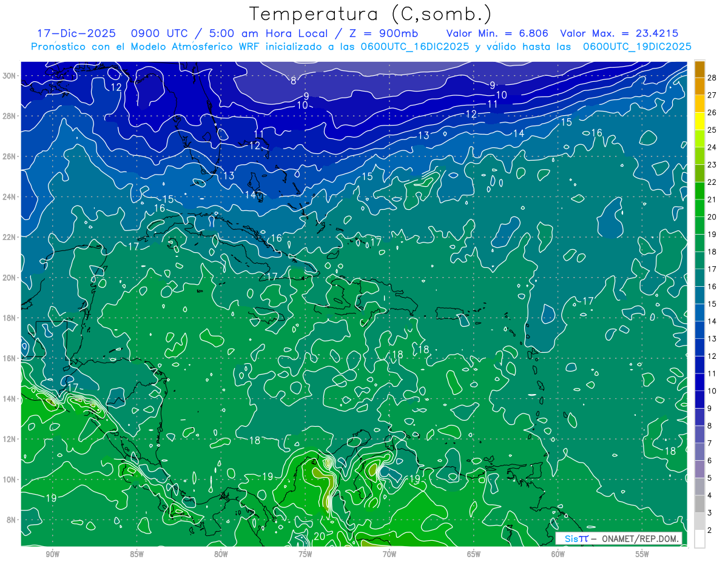Click the "0600UTC_19DIC2025" valid-until time
Viewport: 728px width, 562px height.
637,47
